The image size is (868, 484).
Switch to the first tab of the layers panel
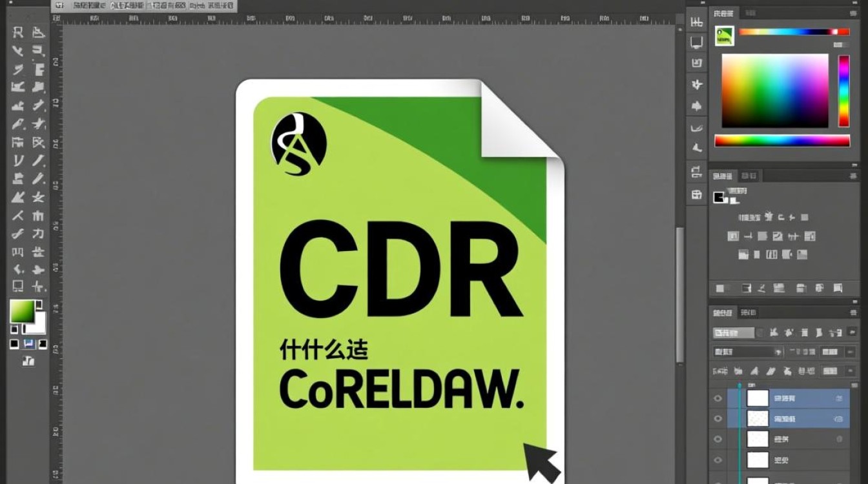coord(723,313)
